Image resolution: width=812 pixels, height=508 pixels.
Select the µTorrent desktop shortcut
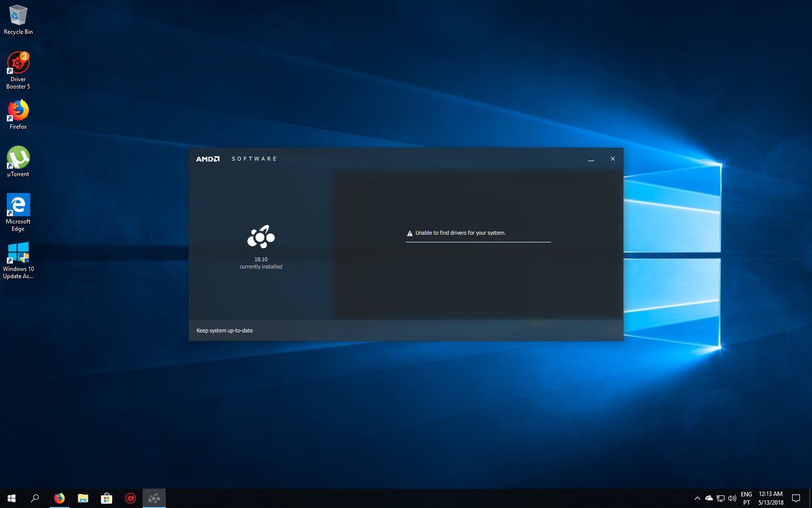(18, 162)
